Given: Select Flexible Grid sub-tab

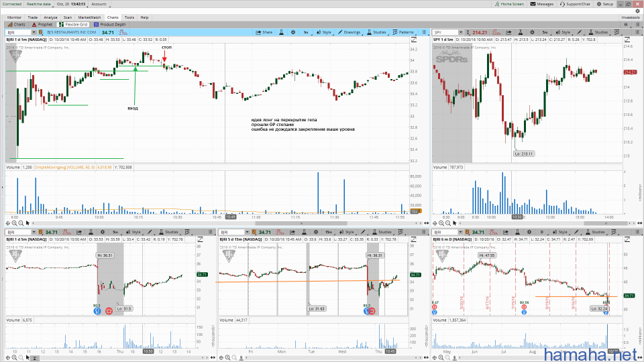Looking at the screenshot, I should 73,25.
